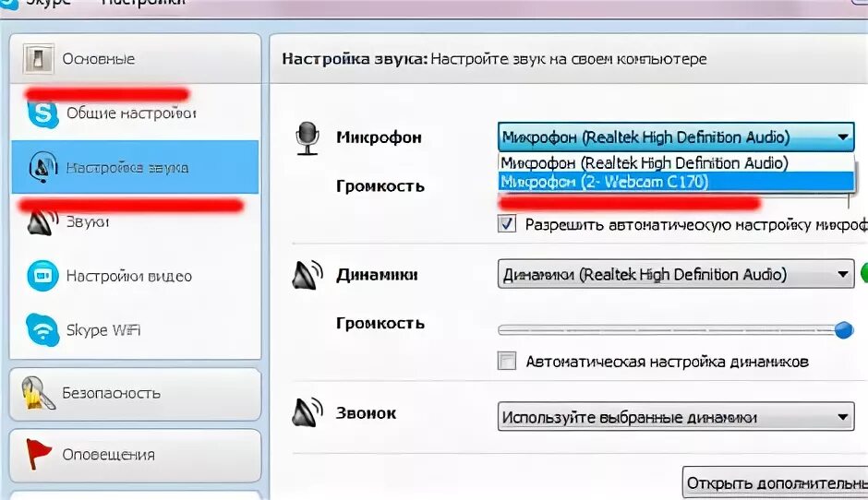Select Настройка звука in the sidebar

pyautogui.click(x=135, y=167)
